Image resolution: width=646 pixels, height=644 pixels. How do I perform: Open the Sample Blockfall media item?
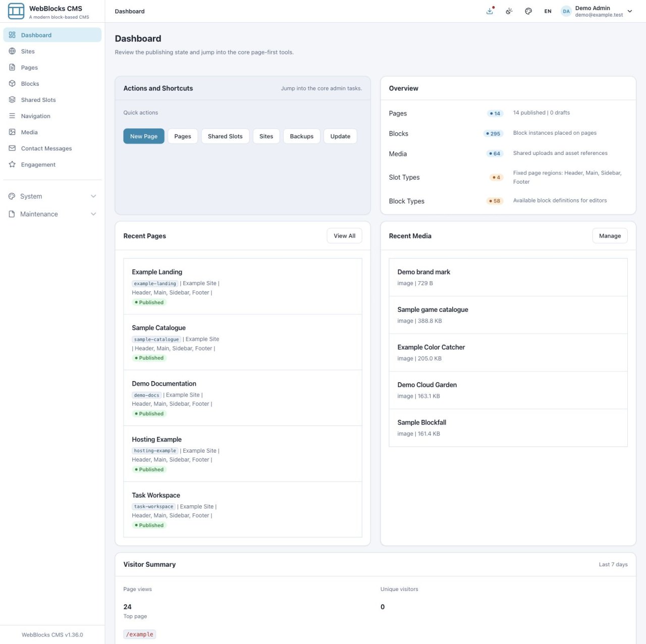(x=508, y=428)
